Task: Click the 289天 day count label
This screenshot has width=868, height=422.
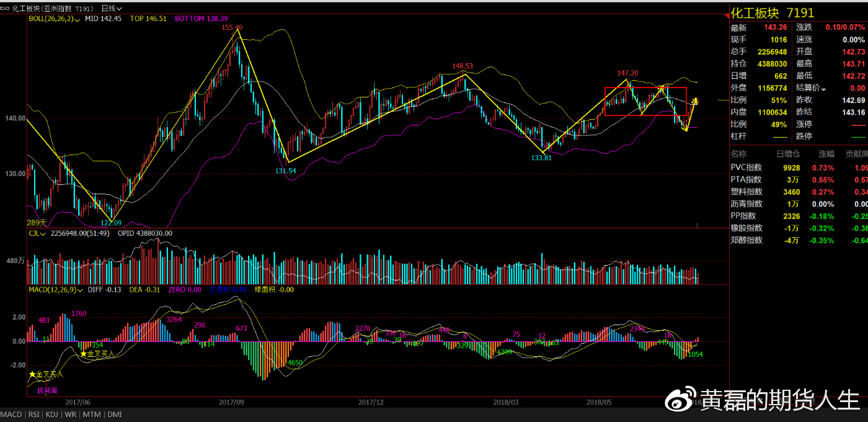Action: pos(37,222)
